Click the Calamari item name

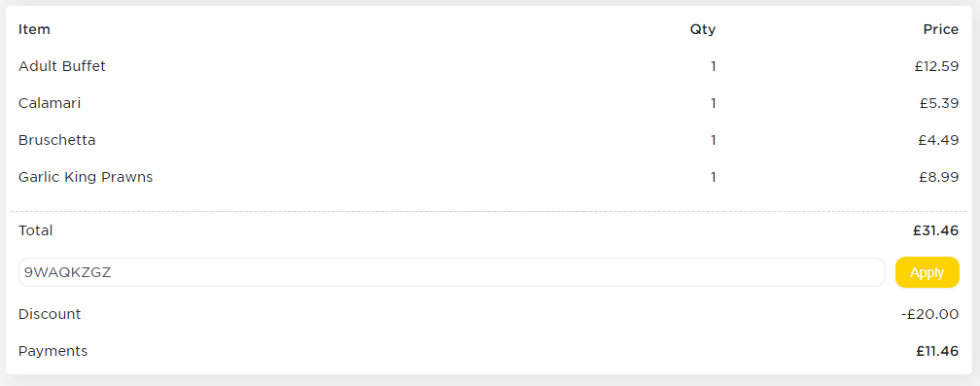(50, 103)
